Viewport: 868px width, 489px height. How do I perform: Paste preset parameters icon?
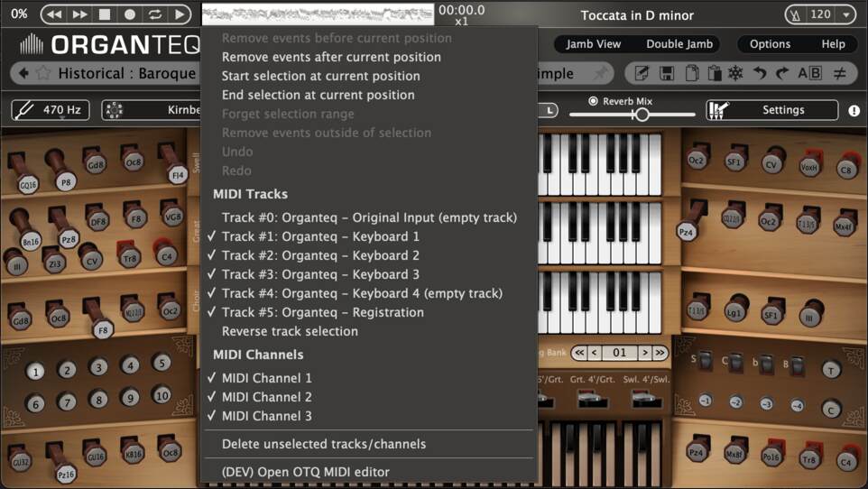[714, 73]
